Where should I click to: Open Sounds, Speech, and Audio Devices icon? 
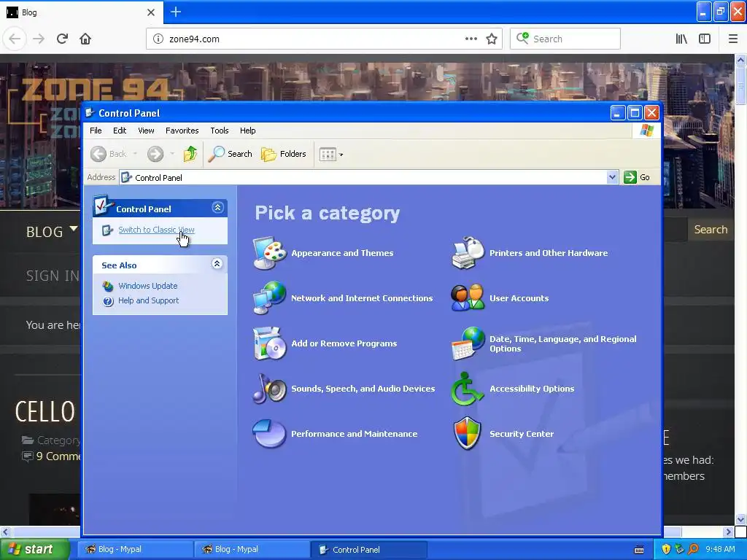[x=270, y=389]
